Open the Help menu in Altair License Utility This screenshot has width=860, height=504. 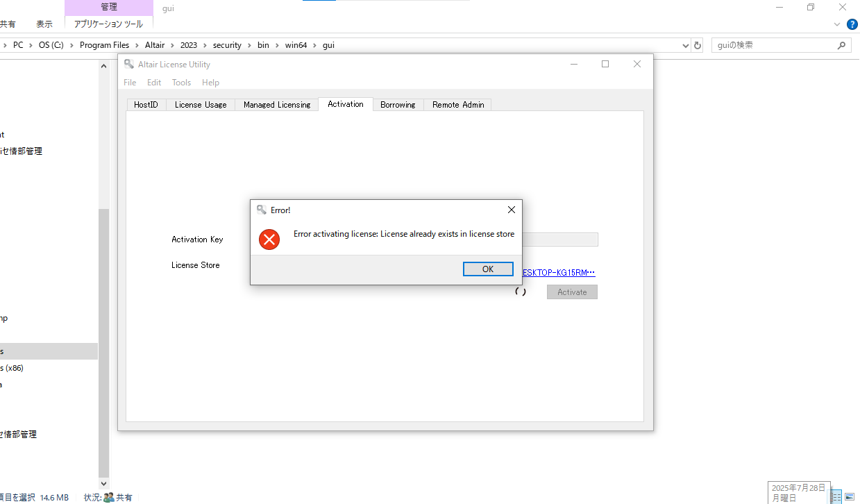tap(210, 82)
